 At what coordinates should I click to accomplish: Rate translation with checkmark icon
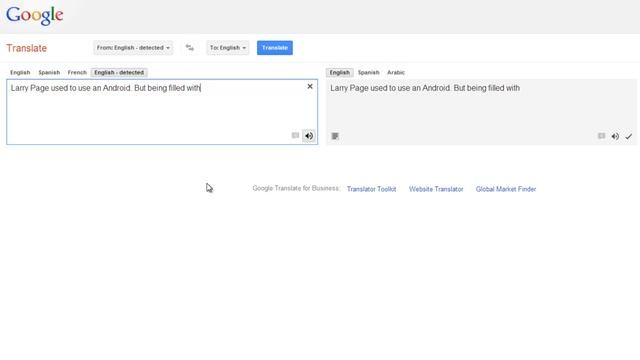tap(629, 136)
